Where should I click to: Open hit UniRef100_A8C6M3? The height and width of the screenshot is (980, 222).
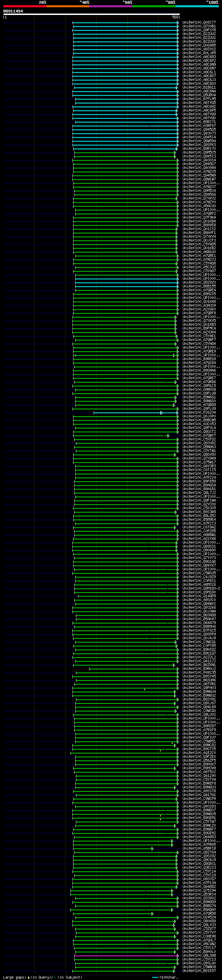tap(199, 57)
